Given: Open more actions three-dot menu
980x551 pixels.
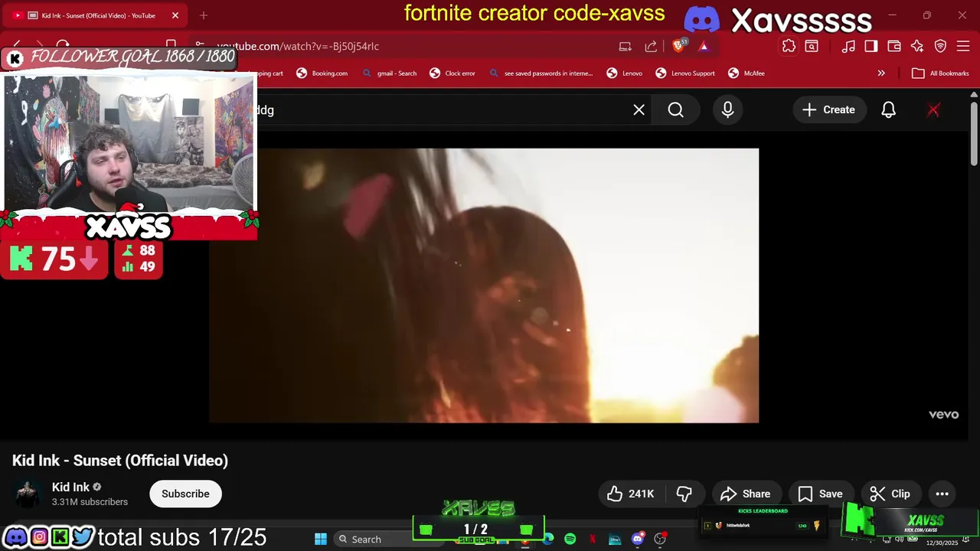Looking at the screenshot, I should point(942,494).
